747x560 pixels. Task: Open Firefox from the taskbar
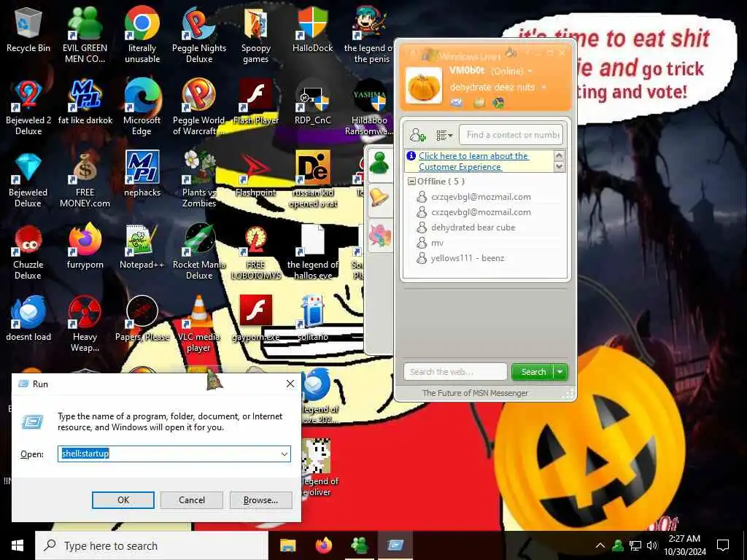323,545
